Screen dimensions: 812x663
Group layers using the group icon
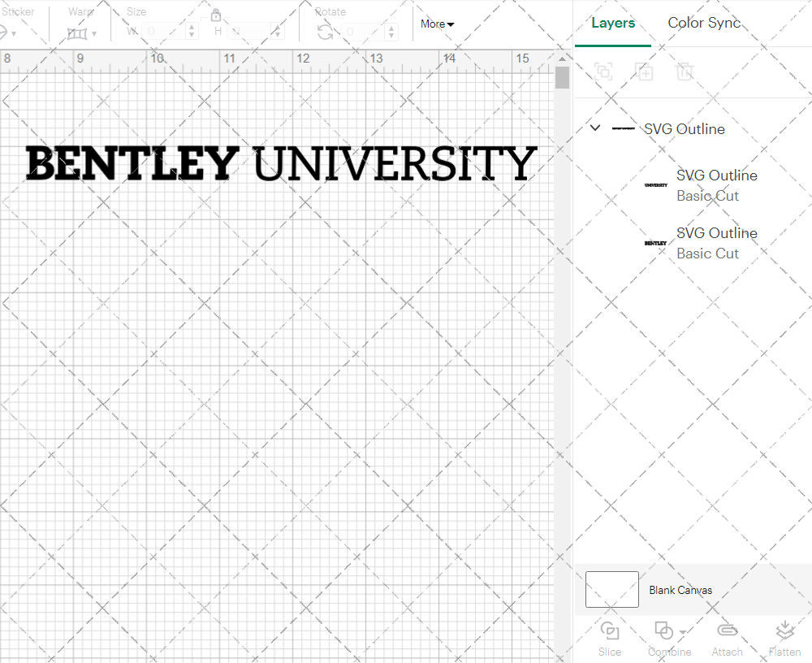click(x=604, y=71)
